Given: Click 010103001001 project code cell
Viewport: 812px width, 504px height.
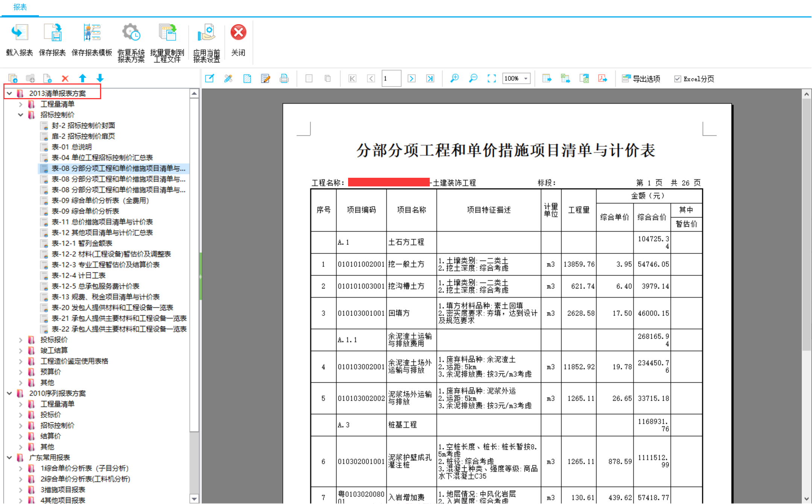Looking at the screenshot, I should point(361,313).
